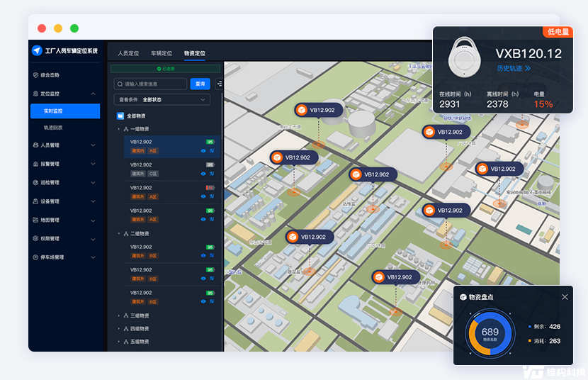Switch to the 车辆定位 tab
588x380 pixels.
pos(161,53)
